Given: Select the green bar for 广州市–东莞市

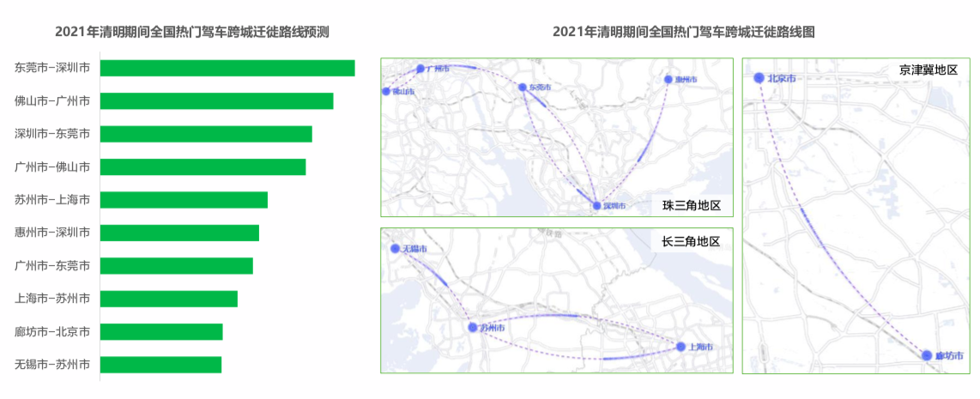Looking at the screenshot, I should pos(176,265).
